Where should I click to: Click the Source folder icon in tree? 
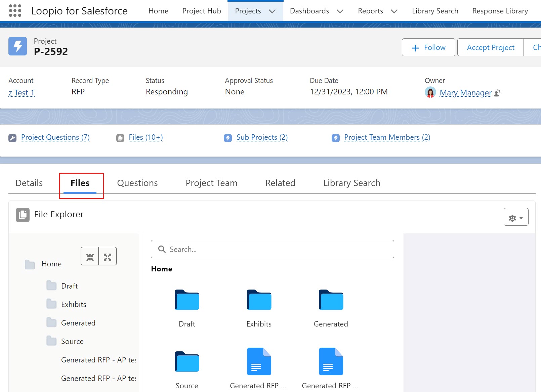tap(51, 341)
